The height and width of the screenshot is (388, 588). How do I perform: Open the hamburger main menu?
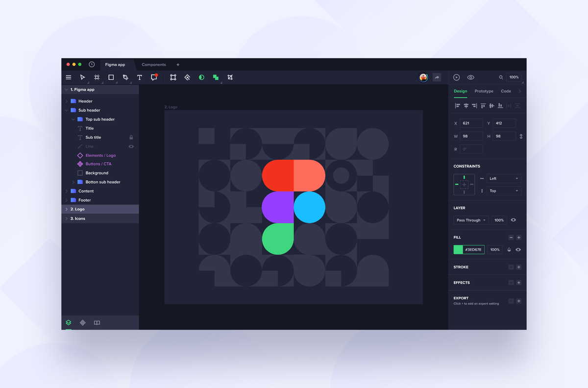[69, 77]
